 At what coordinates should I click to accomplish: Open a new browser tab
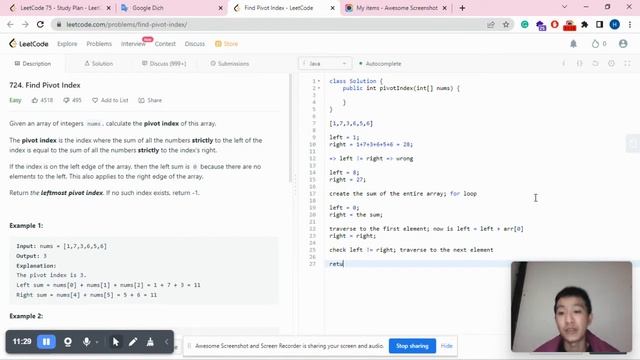point(462,8)
